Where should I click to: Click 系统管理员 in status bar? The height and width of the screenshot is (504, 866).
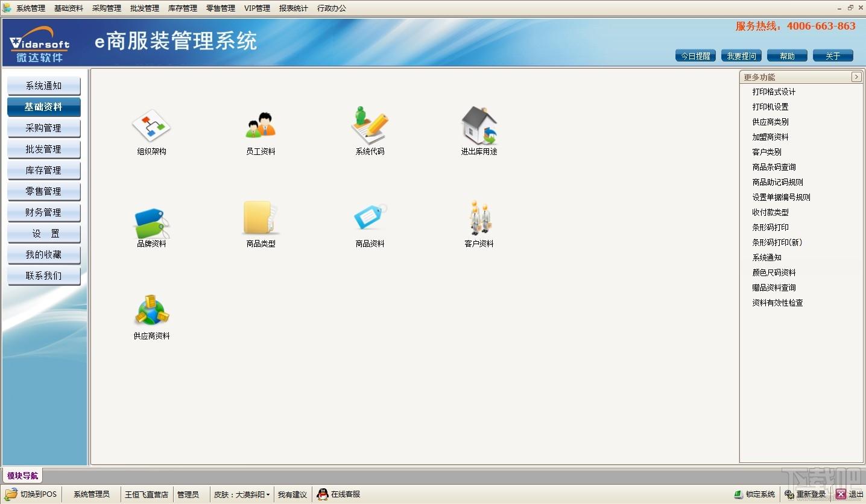click(92, 494)
